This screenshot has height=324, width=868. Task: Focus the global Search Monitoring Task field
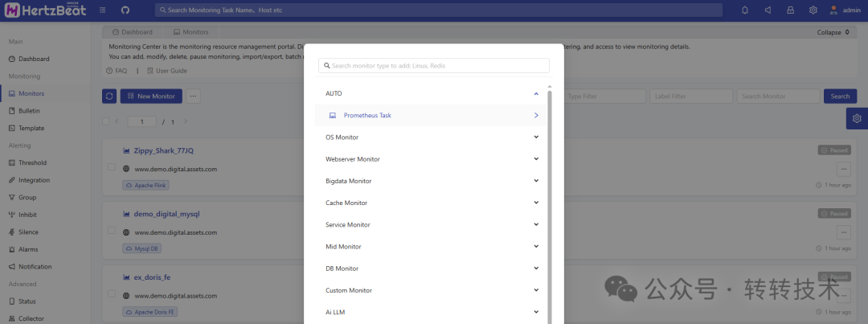439,10
